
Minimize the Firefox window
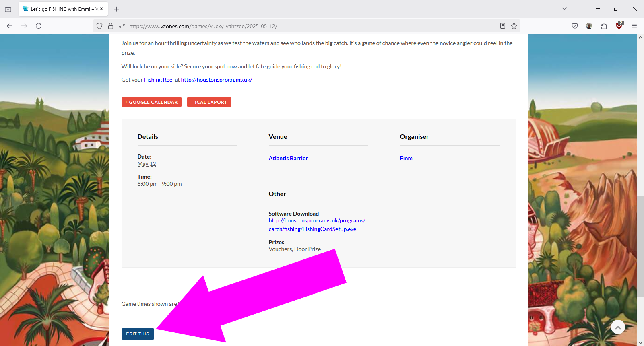click(598, 9)
